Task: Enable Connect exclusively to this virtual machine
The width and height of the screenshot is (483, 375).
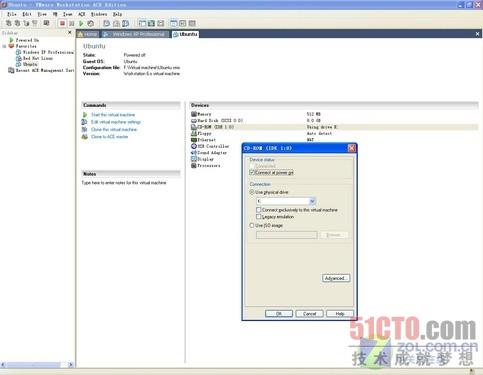Action: tap(258, 210)
